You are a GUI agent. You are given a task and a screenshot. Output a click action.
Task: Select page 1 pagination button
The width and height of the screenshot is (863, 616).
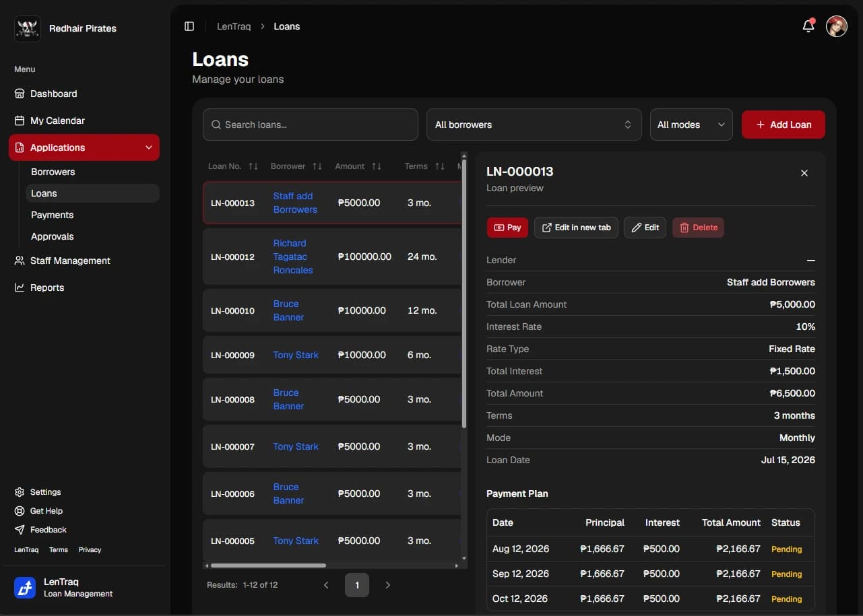(x=357, y=585)
